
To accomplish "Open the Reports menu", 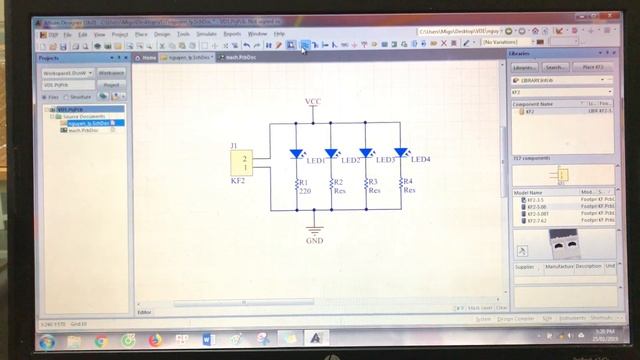I will (x=232, y=34).
